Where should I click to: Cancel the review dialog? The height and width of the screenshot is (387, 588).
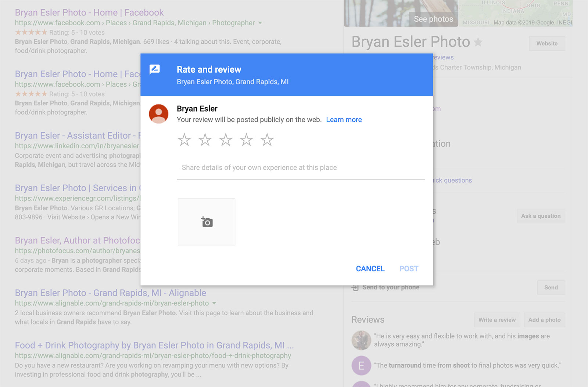370,269
